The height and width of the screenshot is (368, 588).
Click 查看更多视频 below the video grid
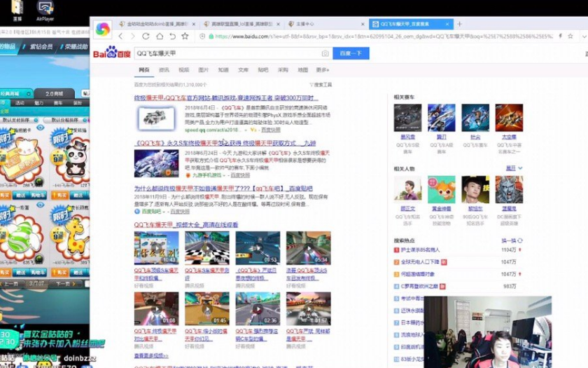click(151, 355)
